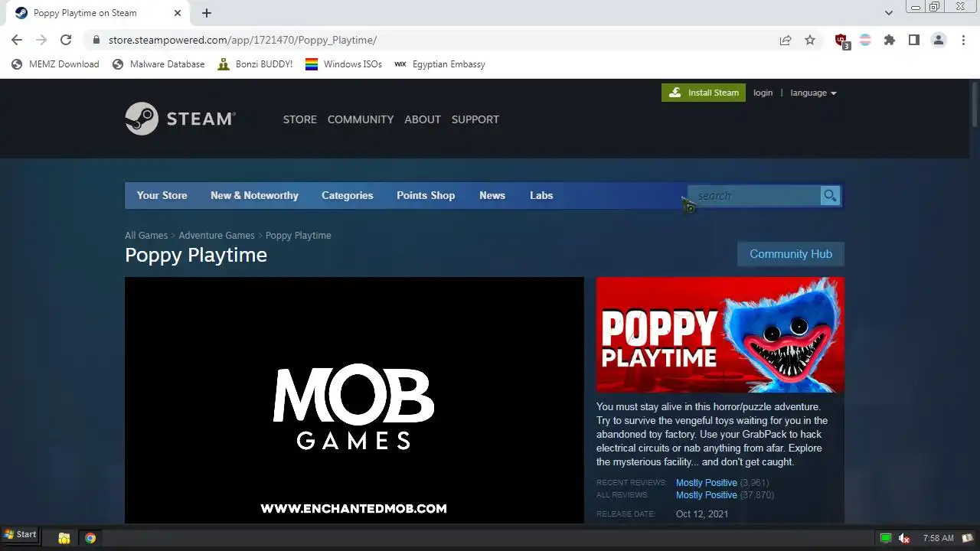The image size is (980, 551).
Task: Open Categories tab
Action: (348, 195)
